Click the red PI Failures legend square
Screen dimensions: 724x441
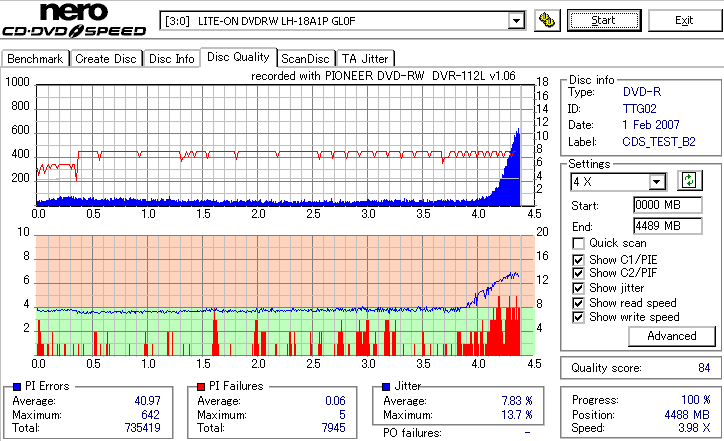[201, 387]
